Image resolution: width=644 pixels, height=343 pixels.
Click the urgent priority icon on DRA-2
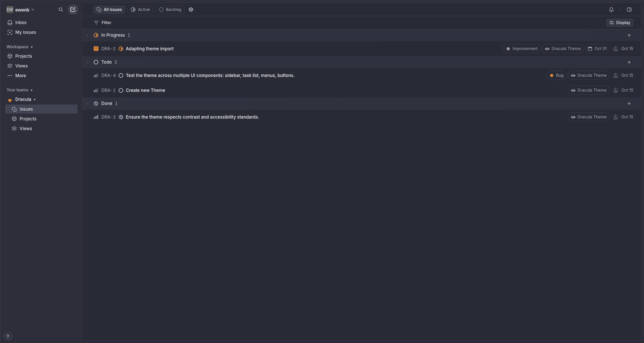[x=96, y=49]
